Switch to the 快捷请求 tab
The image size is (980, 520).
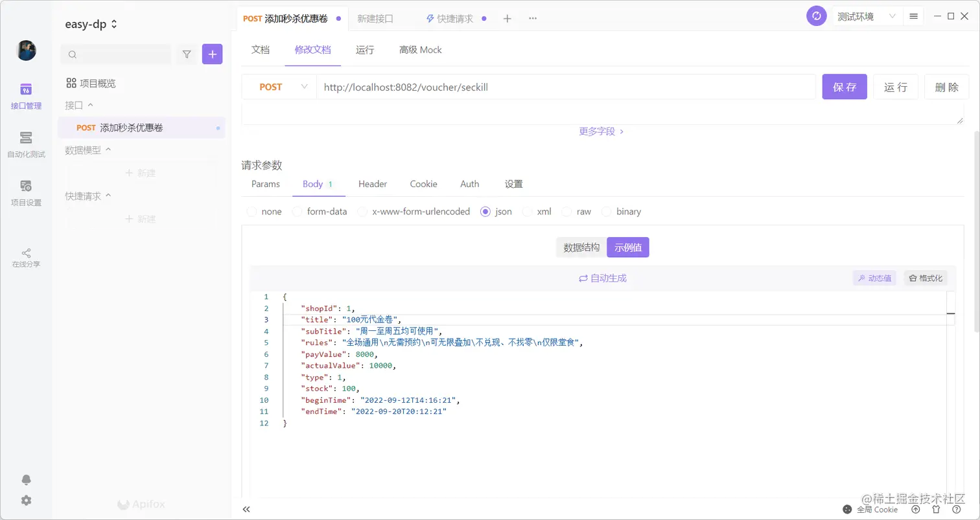click(455, 19)
